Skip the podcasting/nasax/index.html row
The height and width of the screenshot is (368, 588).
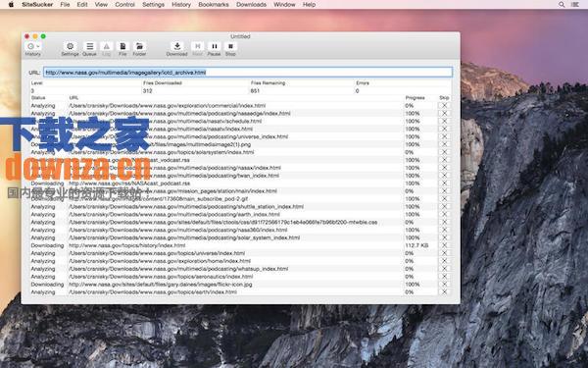444,168
